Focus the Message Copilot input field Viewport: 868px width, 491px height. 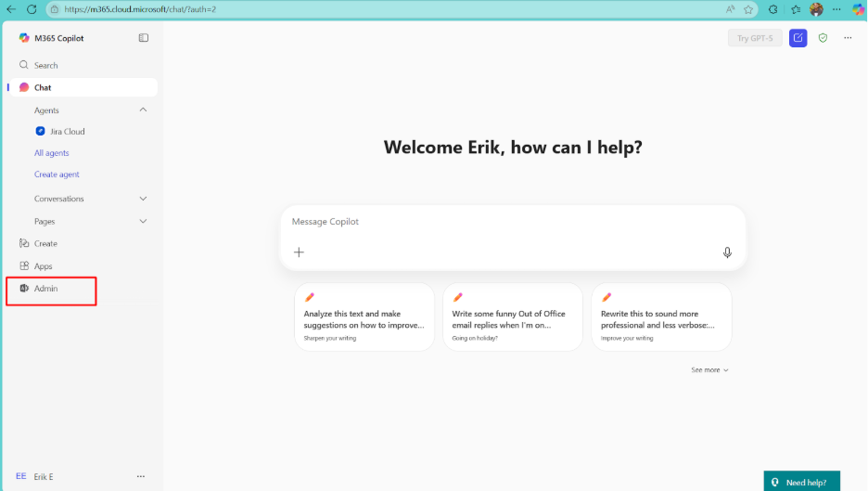513,222
